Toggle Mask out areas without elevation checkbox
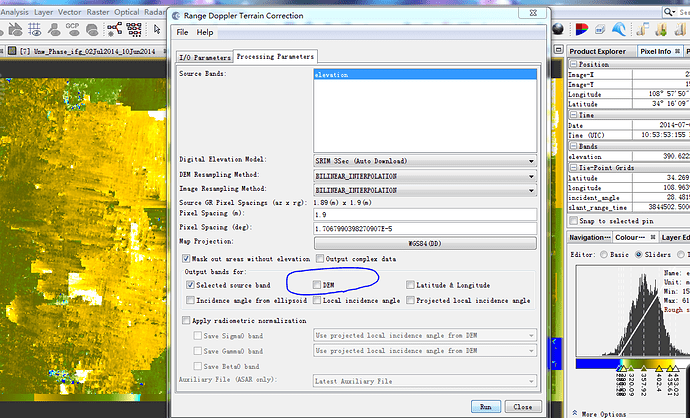This screenshot has width=690, height=418. click(186, 259)
